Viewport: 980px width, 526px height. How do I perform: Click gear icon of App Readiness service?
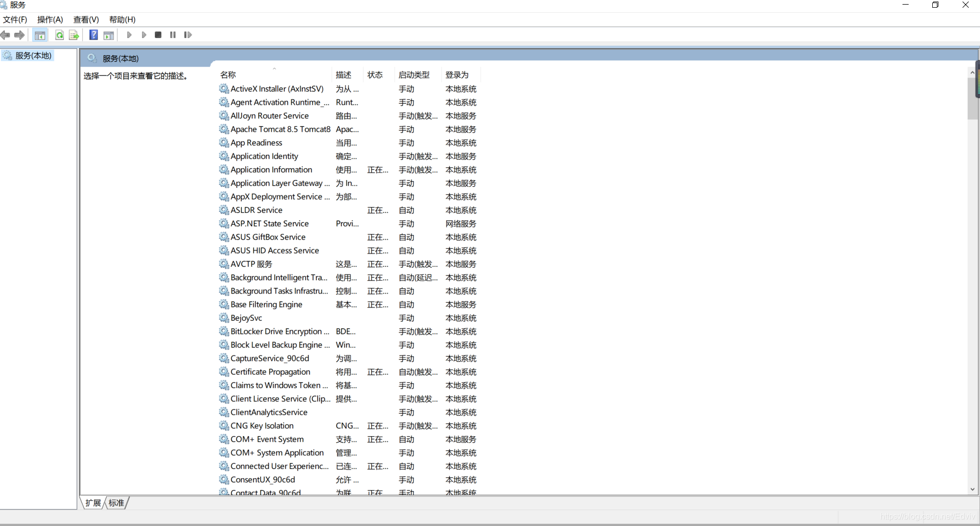[x=224, y=143]
